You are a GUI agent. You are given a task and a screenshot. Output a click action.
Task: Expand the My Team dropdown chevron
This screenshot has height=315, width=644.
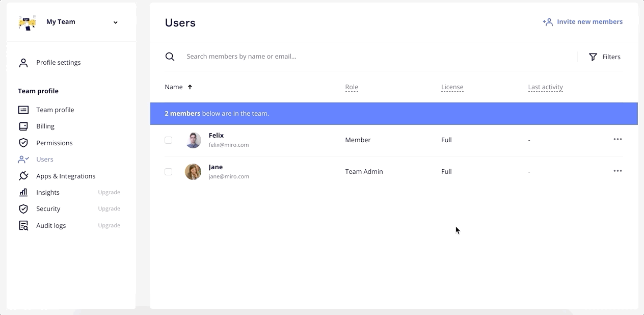(x=116, y=22)
